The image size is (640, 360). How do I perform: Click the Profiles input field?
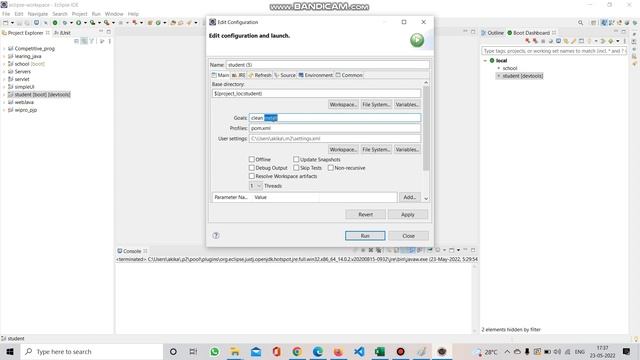point(335,128)
